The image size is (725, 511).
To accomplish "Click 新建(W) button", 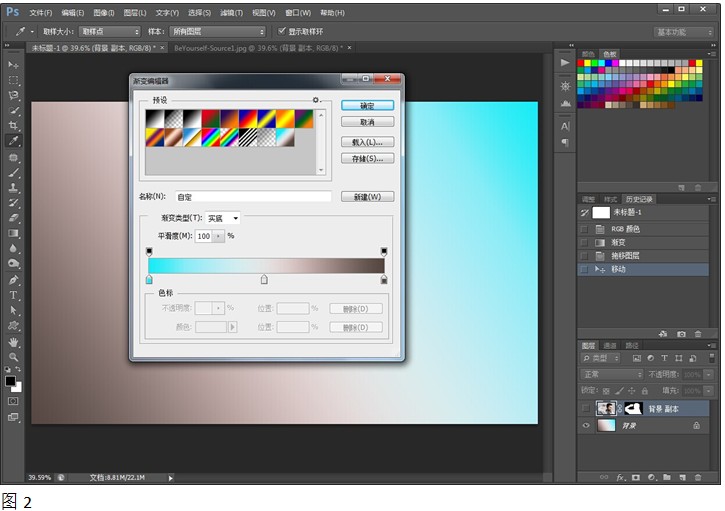I will click(368, 197).
